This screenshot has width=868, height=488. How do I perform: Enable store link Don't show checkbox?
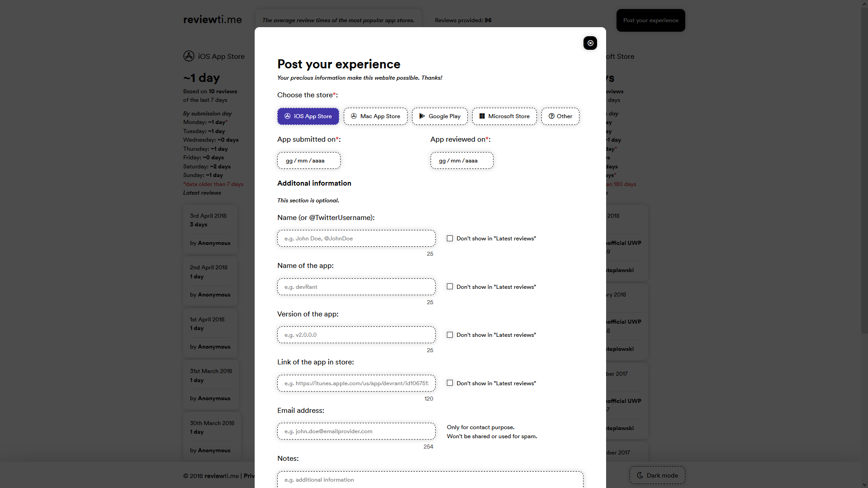[450, 383]
